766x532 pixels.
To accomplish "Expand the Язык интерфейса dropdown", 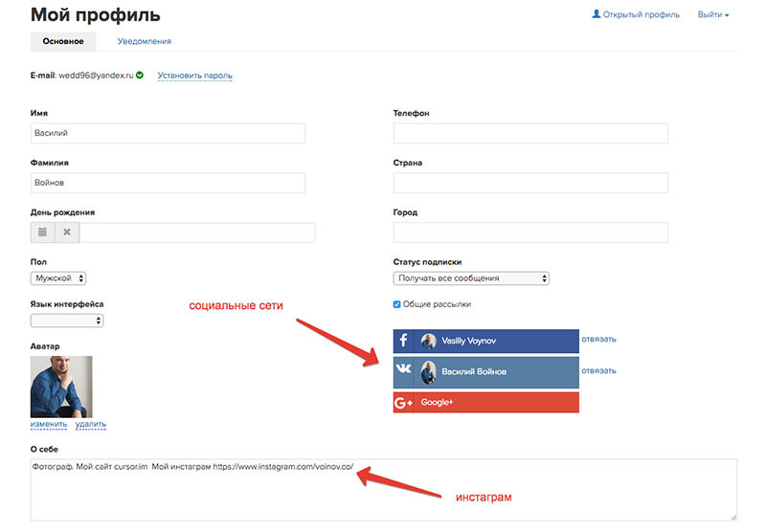I will coord(66,321).
